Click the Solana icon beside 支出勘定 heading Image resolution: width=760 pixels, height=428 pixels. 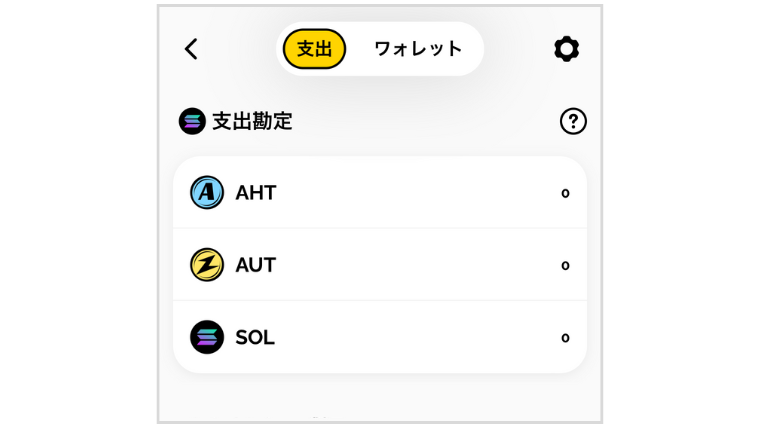click(x=192, y=121)
